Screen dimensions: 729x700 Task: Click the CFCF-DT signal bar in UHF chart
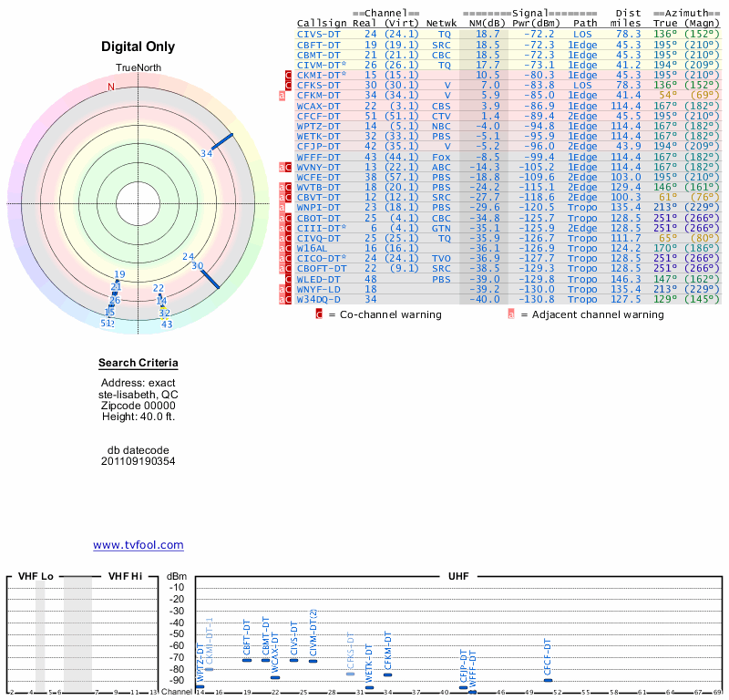(548, 680)
